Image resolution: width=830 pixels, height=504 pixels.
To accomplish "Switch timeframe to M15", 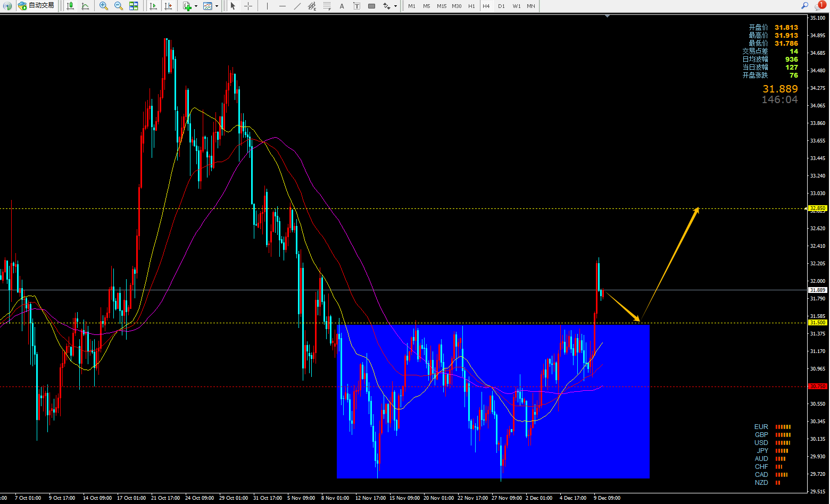I will (x=442, y=6).
